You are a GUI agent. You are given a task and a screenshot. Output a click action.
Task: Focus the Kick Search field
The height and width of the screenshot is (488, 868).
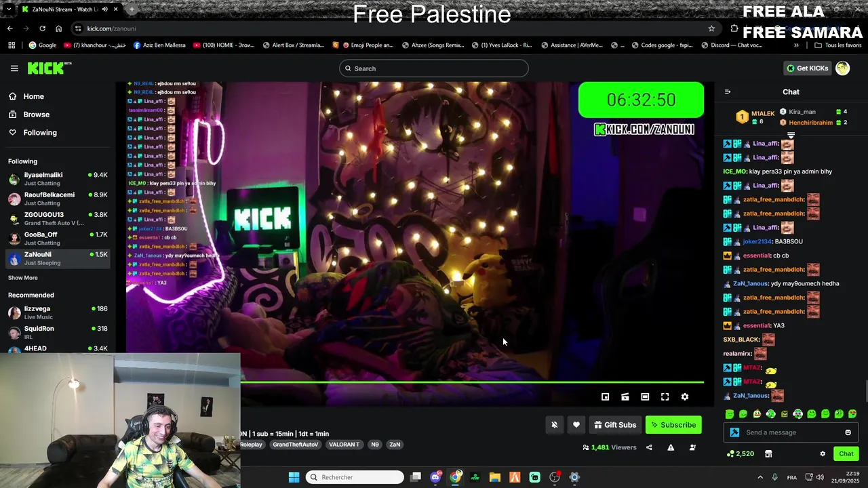[x=434, y=68]
